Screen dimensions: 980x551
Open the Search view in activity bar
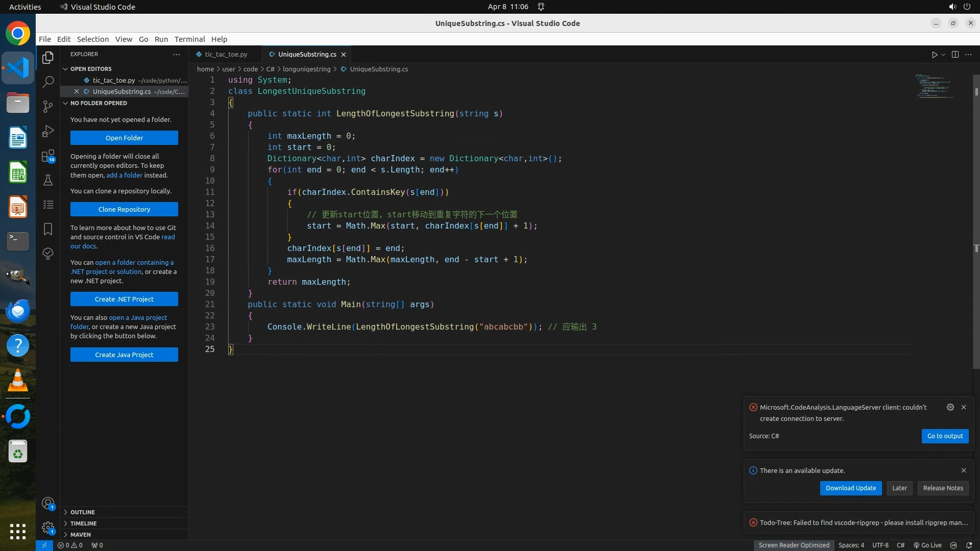pyautogui.click(x=48, y=82)
